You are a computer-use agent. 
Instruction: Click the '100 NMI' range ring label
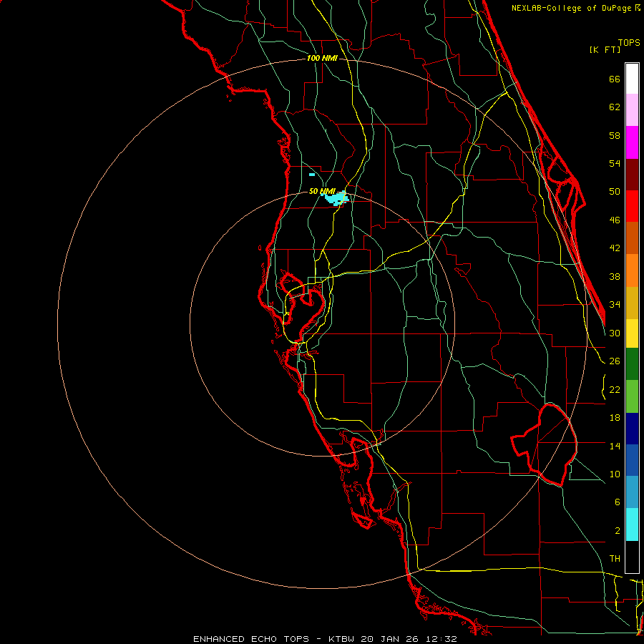tap(322, 59)
